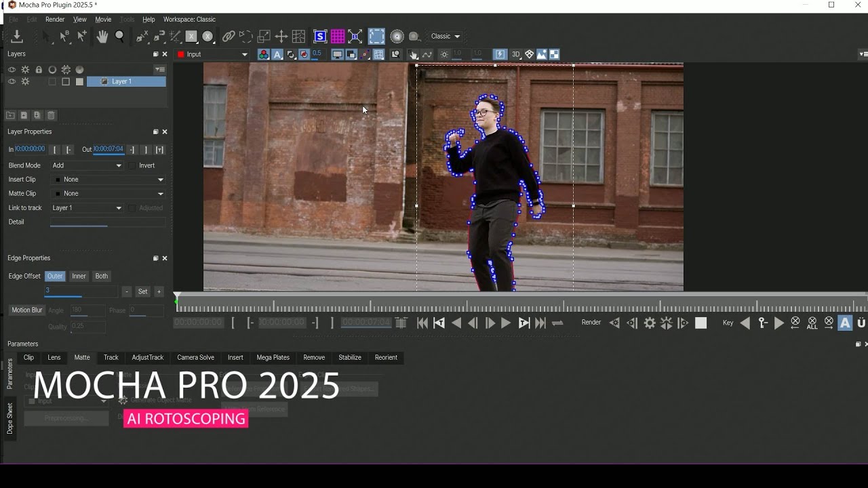Toggle the all-layers visibility eye in header
868x488 pixels.
click(x=12, y=70)
